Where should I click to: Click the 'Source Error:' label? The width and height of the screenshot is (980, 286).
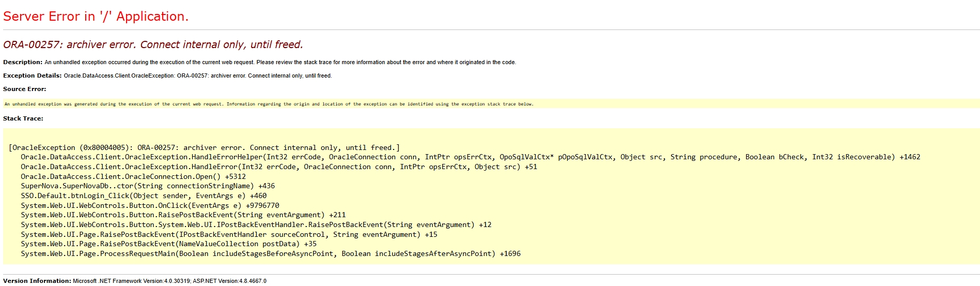[24, 89]
